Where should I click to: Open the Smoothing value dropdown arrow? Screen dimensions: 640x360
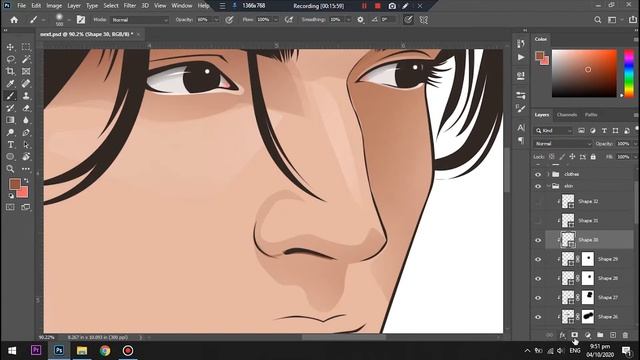(348, 20)
